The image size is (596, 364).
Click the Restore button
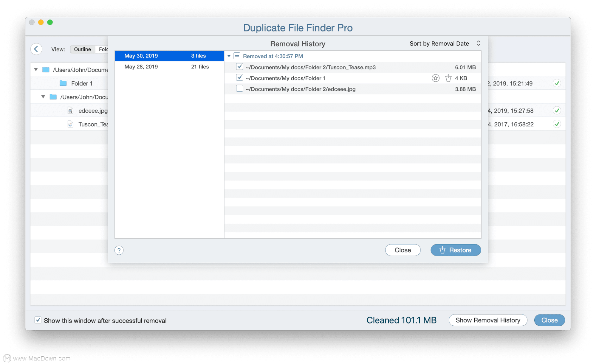pyautogui.click(x=455, y=250)
